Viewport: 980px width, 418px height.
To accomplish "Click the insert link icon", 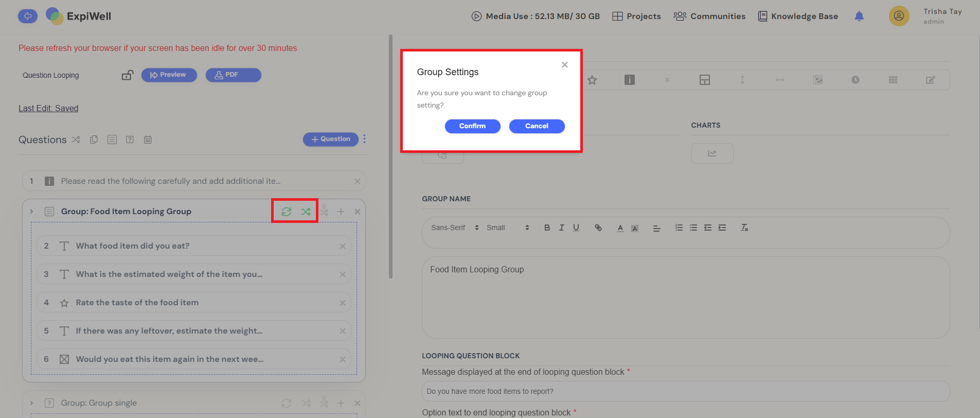I will [x=598, y=228].
